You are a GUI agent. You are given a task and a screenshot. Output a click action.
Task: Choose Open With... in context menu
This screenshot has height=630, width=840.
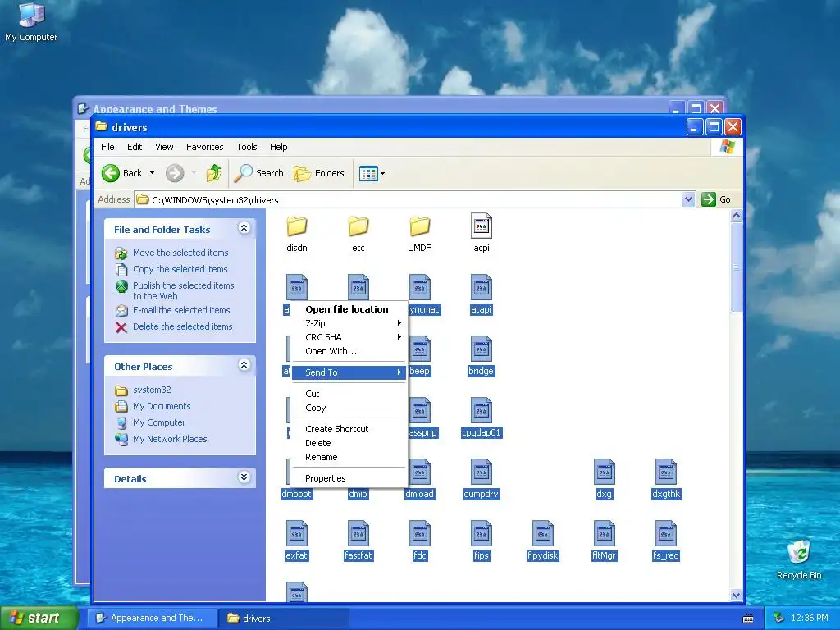(x=349, y=351)
